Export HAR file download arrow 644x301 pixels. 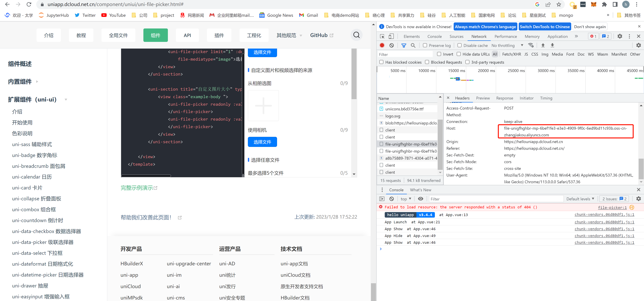(552, 45)
